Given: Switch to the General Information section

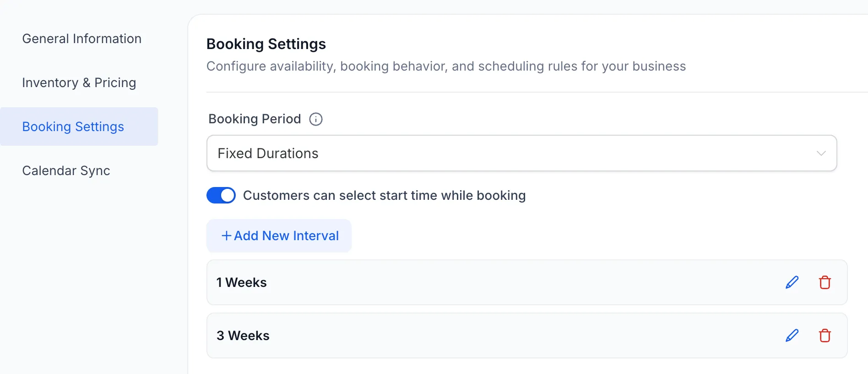Looking at the screenshot, I should coord(81,38).
